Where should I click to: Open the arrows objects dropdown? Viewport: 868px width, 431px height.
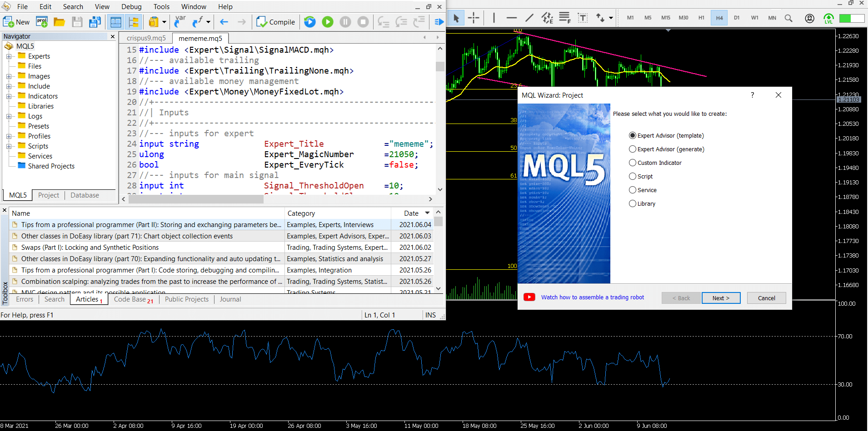pyautogui.click(x=611, y=18)
